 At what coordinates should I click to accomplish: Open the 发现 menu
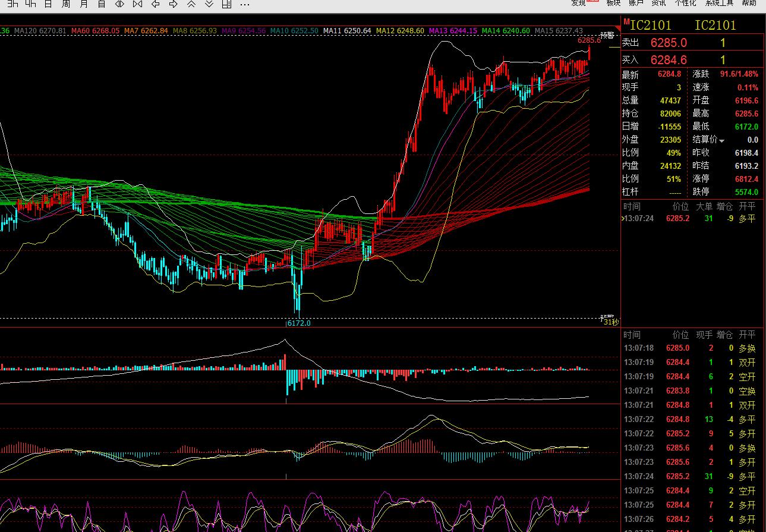[578, 3]
